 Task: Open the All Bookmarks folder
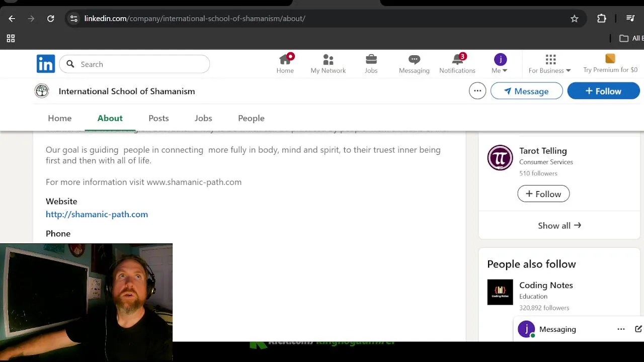[631, 38]
